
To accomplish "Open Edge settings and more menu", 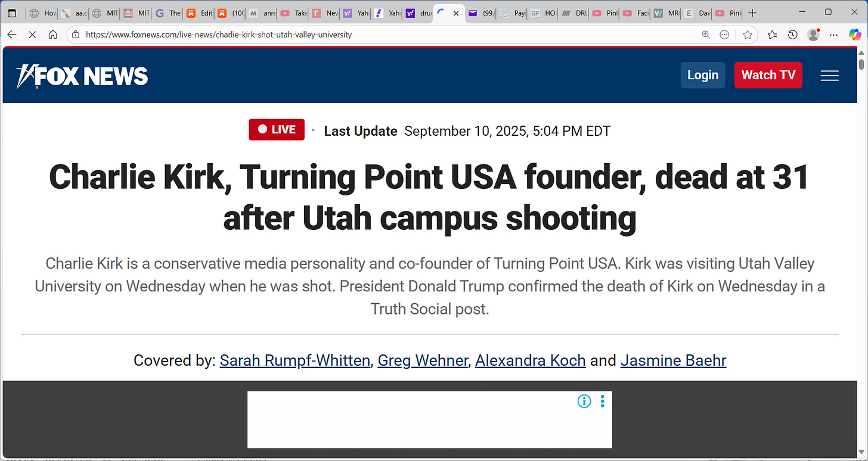I will (x=834, y=35).
